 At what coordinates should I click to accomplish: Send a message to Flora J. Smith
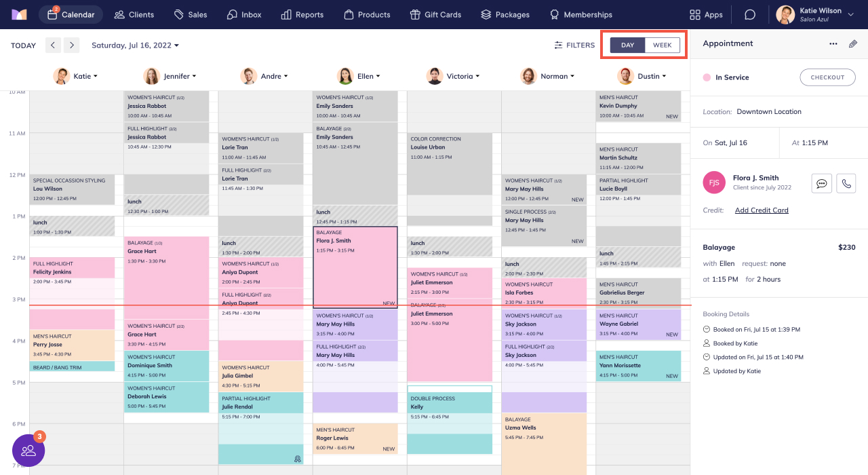click(821, 183)
